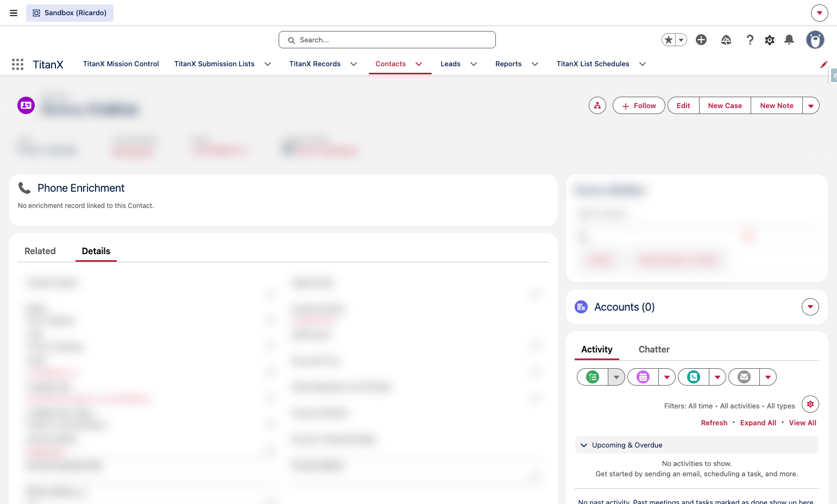This screenshot has height=504, width=837.
Task: Open the activity timeline filter settings gear
Action: click(810, 404)
